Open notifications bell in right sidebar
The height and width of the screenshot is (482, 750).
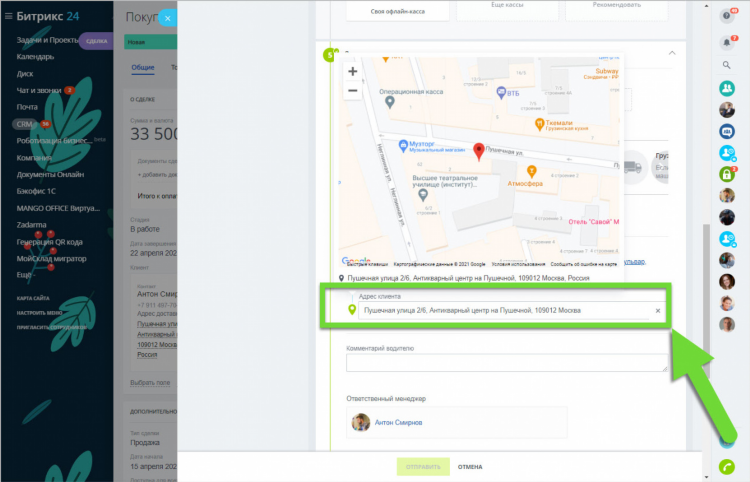pyautogui.click(x=727, y=43)
